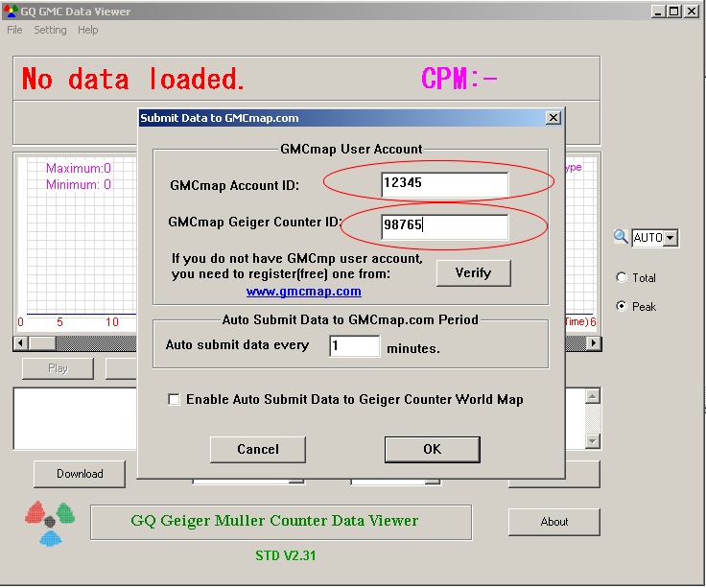706x588 pixels.
Task: Click the Download button
Action: point(80,474)
